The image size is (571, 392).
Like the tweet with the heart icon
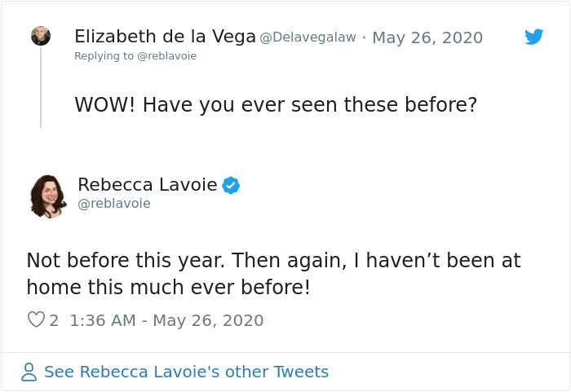[36, 320]
